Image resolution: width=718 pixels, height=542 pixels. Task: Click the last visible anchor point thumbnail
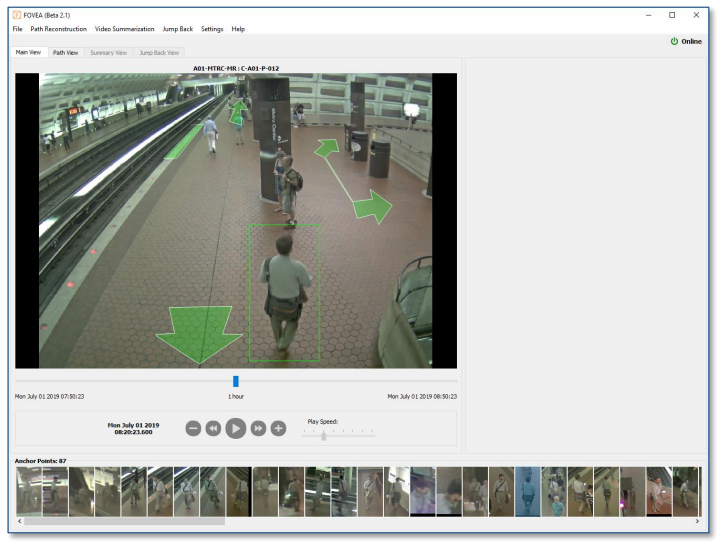(685, 492)
